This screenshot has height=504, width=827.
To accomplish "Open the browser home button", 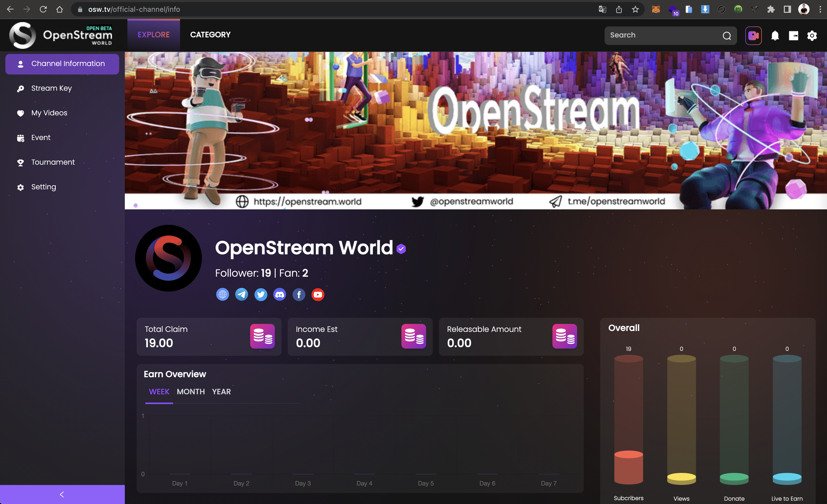I will pyautogui.click(x=59, y=9).
